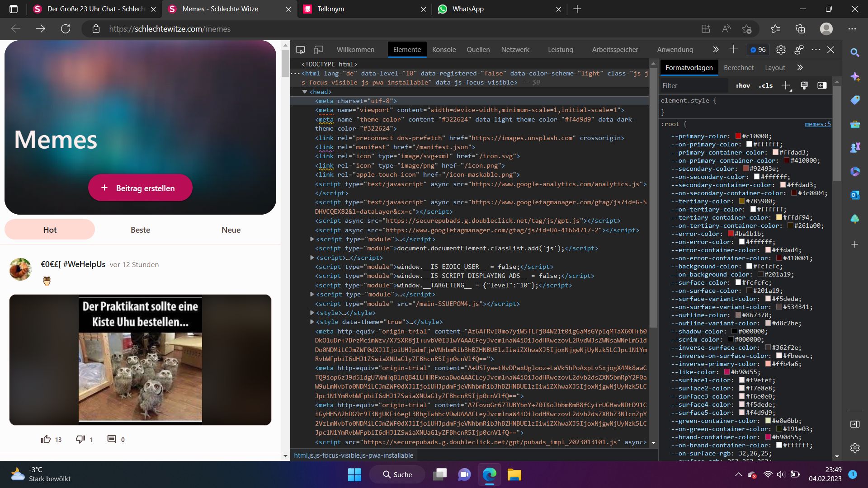Click the thumbs down icon on the meme post
The width and height of the screenshot is (868, 488).
coord(80,439)
